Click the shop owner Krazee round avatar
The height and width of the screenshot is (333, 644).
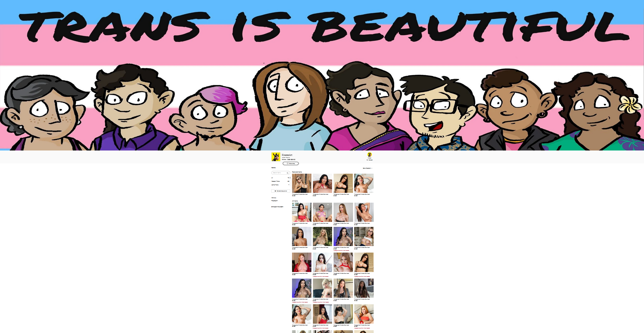(369, 155)
